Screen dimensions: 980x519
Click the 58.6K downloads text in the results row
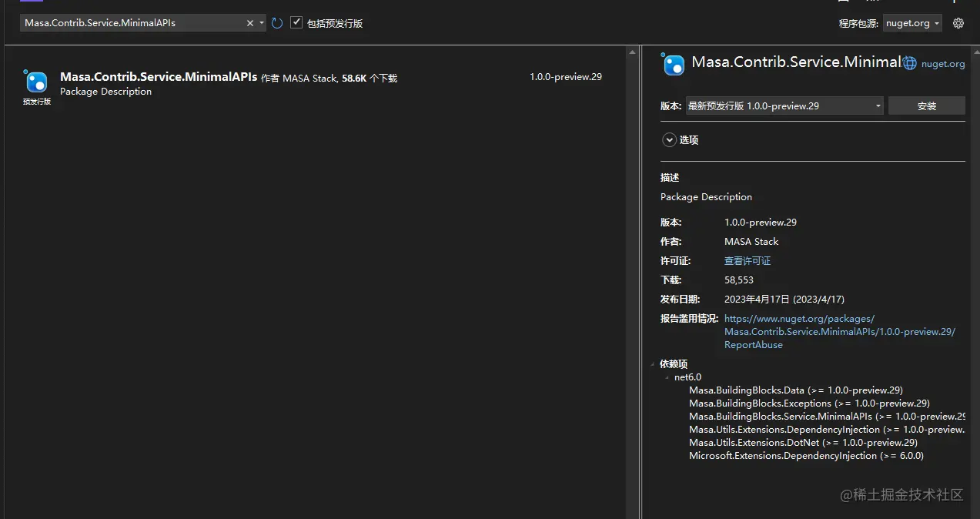[x=370, y=79]
